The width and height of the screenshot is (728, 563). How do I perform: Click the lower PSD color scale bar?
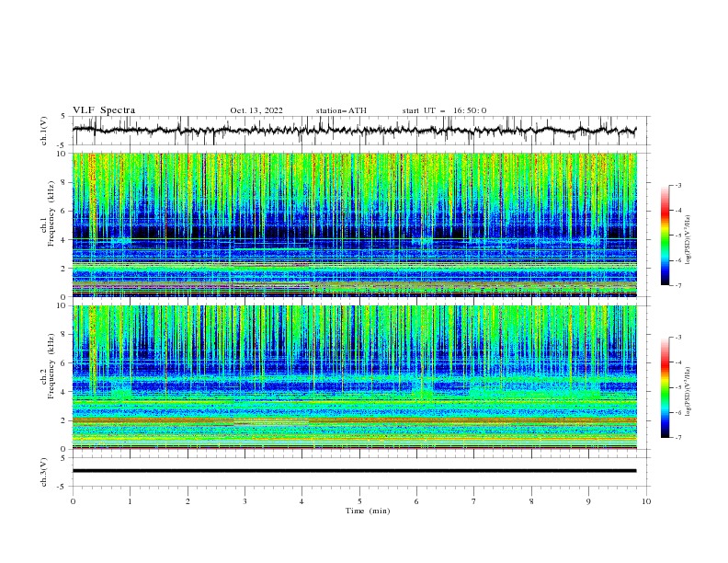665,387
